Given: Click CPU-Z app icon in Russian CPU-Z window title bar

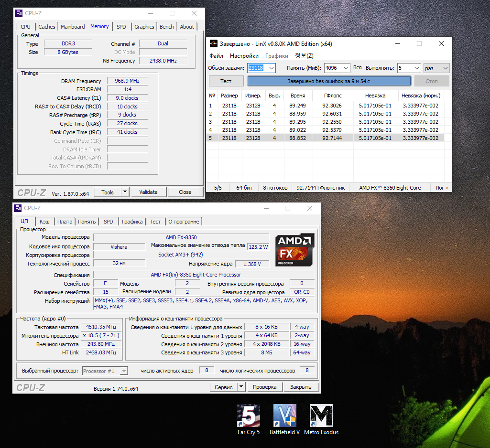Looking at the screenshot, I should pyautogui.click(x=18, y=208).
